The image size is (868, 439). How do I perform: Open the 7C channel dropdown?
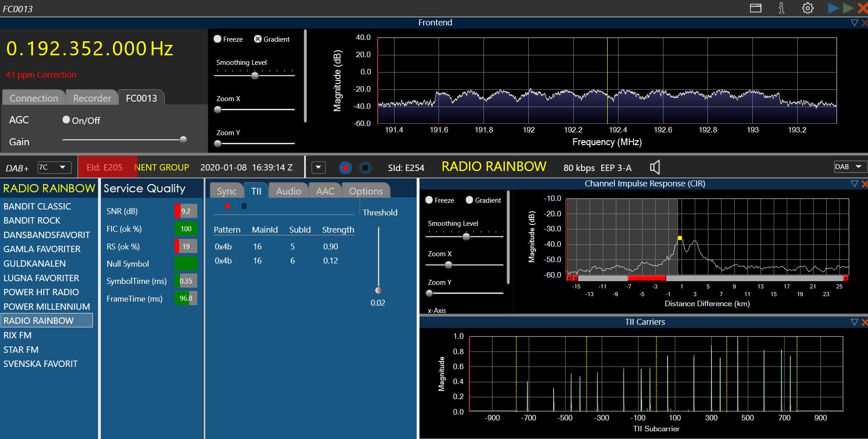(54, 167)
